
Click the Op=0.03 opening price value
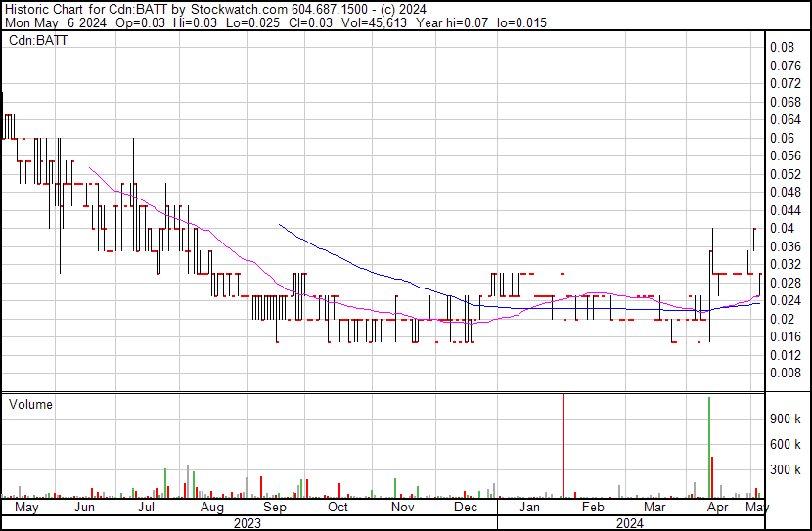pos(140,23)
